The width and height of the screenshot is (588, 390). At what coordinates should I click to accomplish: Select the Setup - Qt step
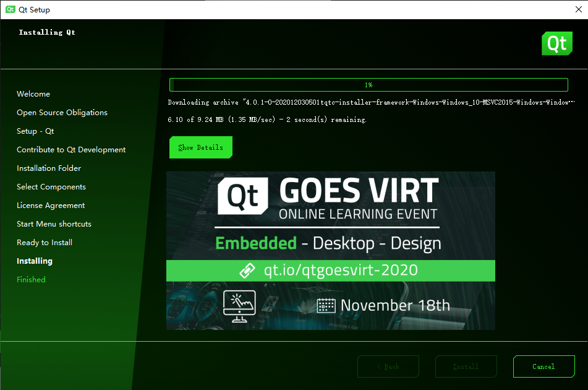(x=35, y=131)
